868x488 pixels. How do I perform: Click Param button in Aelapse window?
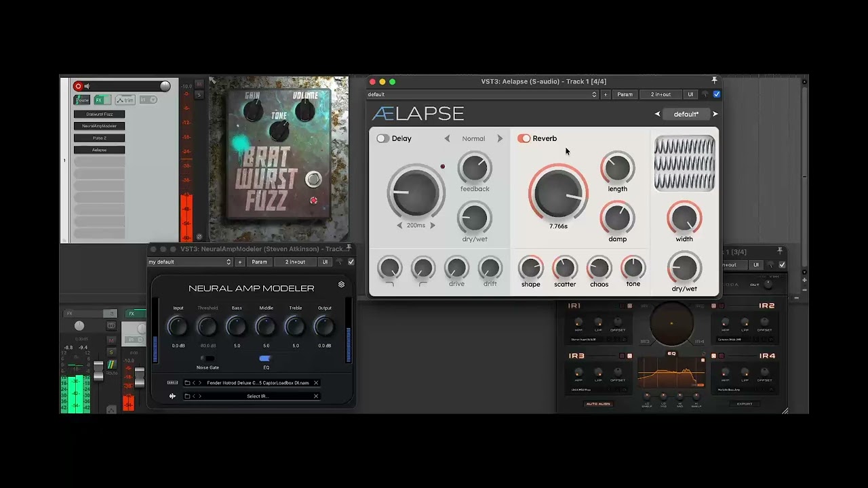tap(625, 94)
